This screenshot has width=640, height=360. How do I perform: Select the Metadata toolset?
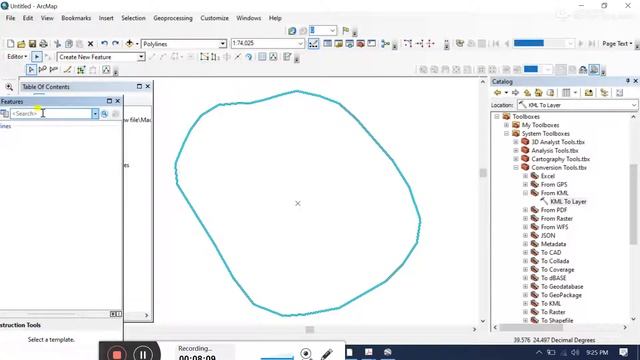pos(553,244)
